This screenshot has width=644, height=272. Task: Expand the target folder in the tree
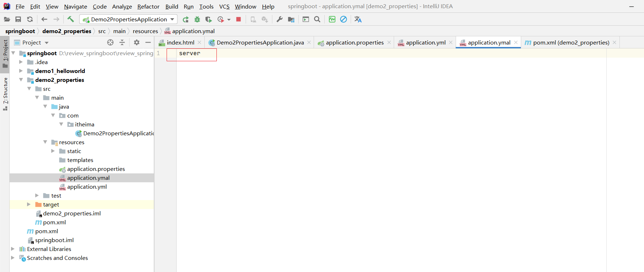(29, 204)
